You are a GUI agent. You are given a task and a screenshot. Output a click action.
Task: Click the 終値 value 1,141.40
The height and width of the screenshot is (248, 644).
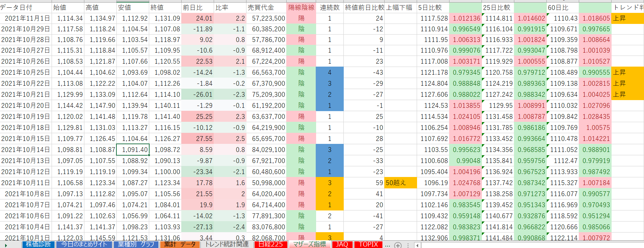point(165,117)
